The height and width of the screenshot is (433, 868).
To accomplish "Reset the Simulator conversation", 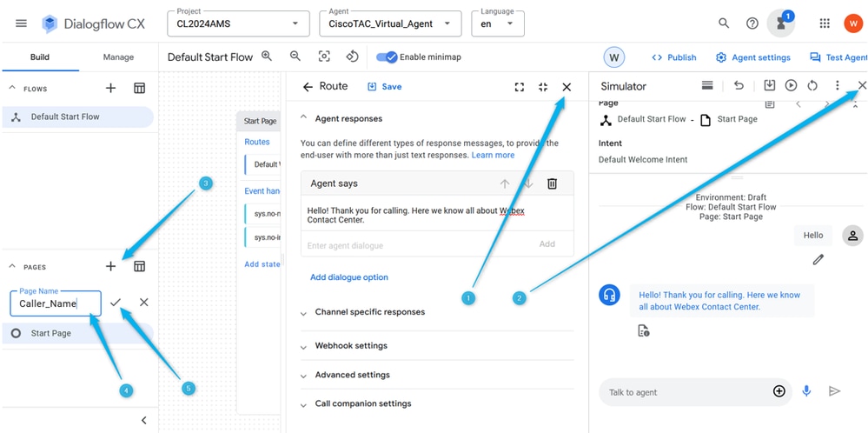I will click(x=812, y=85).
